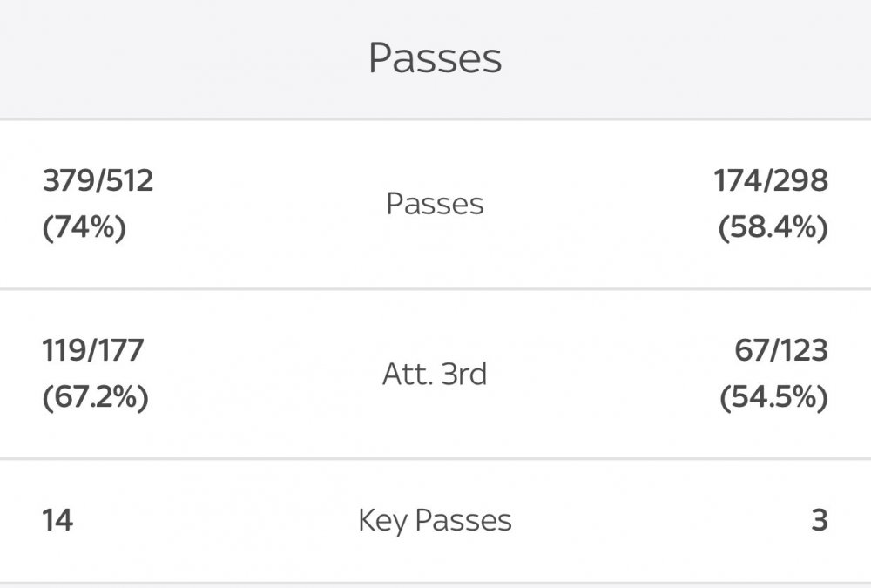Click the 119/177 attacking third figure
Screen dimensions: 871x588
[x=93, y=350]
